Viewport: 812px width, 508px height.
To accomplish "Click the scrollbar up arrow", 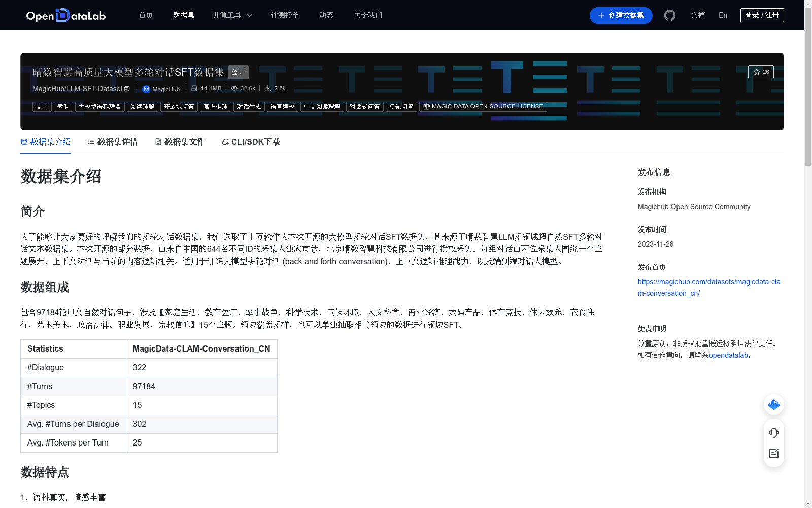I will (808, 4).
